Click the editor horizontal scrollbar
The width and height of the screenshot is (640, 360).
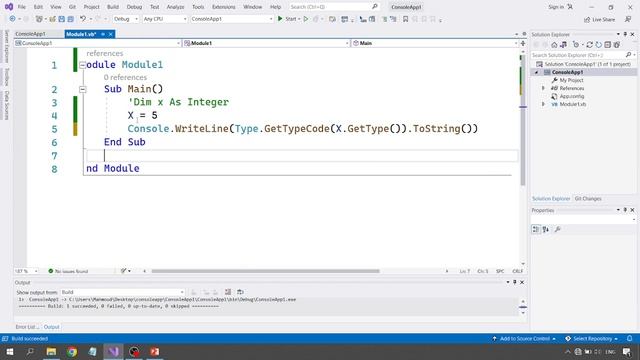[x=265, y=271]
